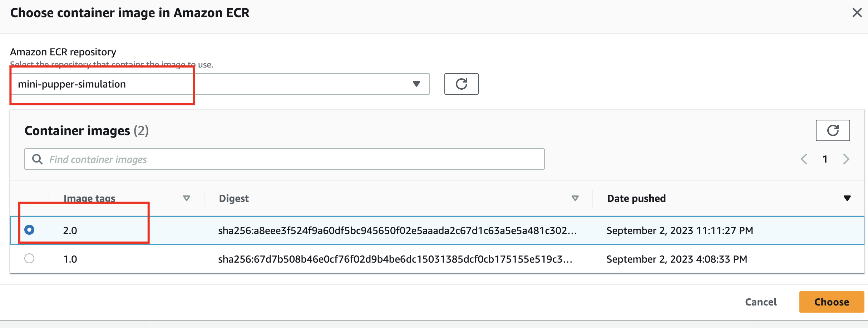This screenshot has width=868, height=328.
Task: Click the Image tags column header
Action: pyautogui.click(x=89, y=198)
